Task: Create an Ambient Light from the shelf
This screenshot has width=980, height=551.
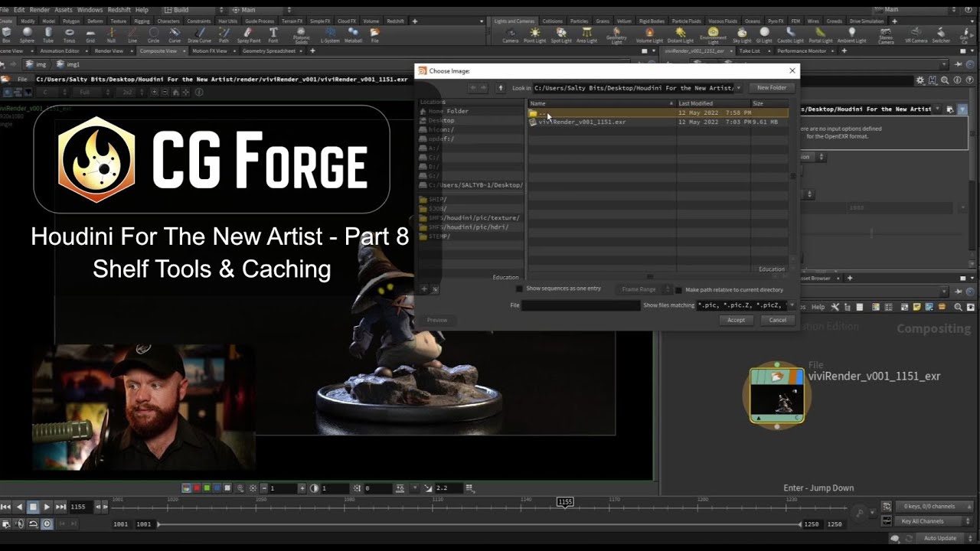Action: tap(851, 35)
